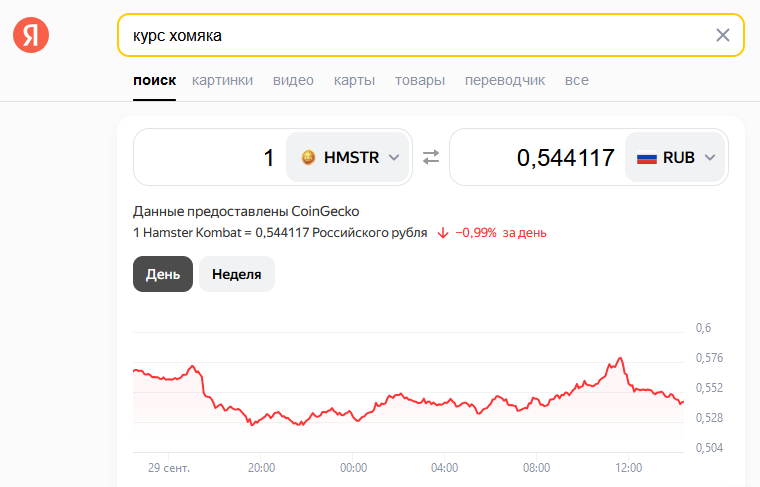760x487 pixels.
Task: Click the chart's 04:00 time label
Action: [x=444, y=468]
